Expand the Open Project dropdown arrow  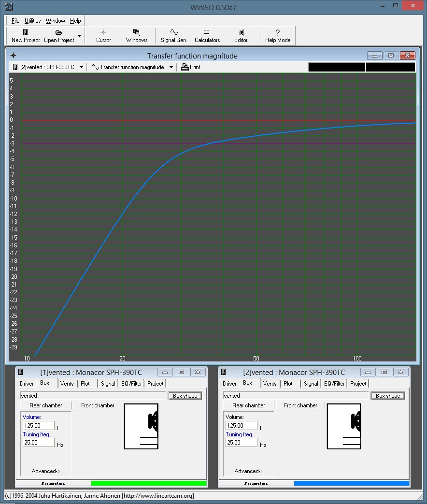click(80, 36)
